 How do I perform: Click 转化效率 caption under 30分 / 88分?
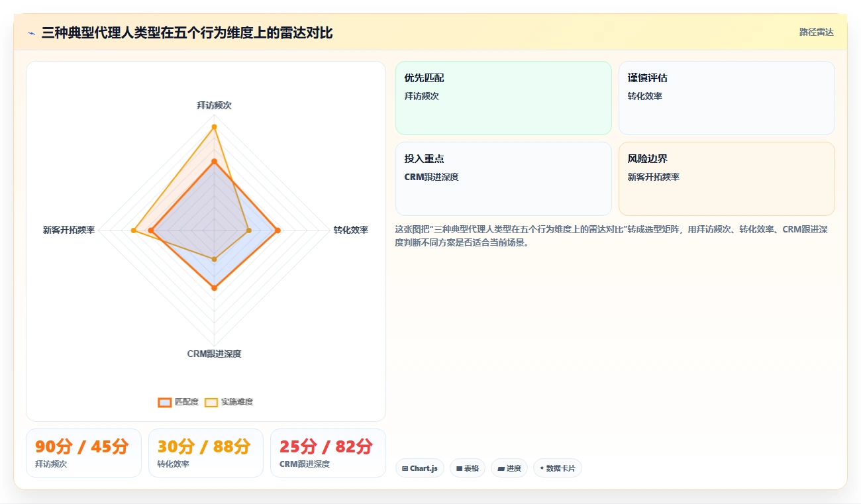point(174,464)
